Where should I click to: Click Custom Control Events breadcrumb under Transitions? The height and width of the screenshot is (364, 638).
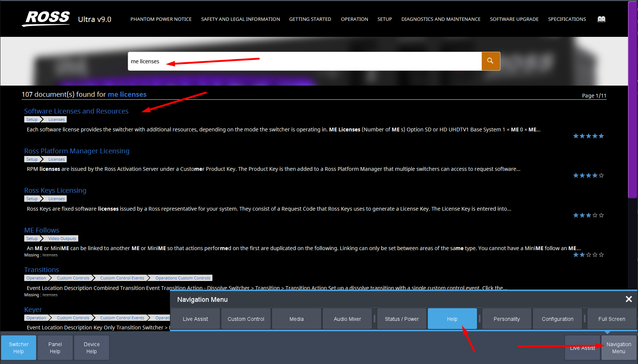(x=122, y=278)
